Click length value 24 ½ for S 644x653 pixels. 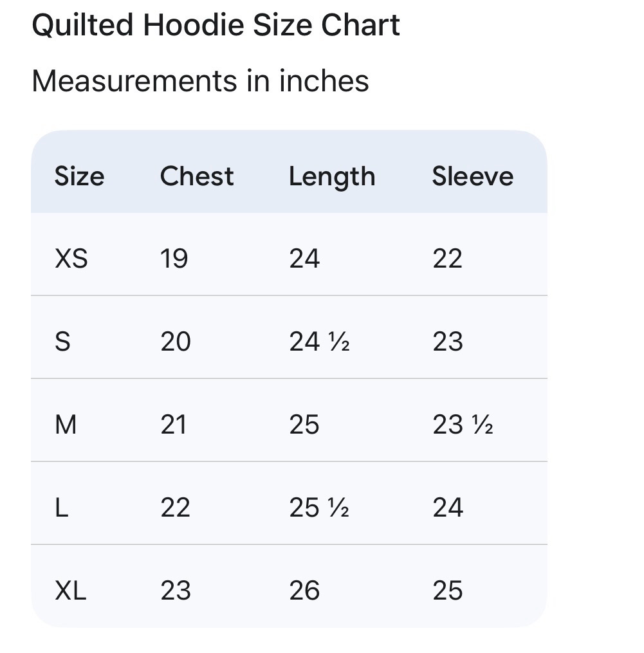pos(320,342)
